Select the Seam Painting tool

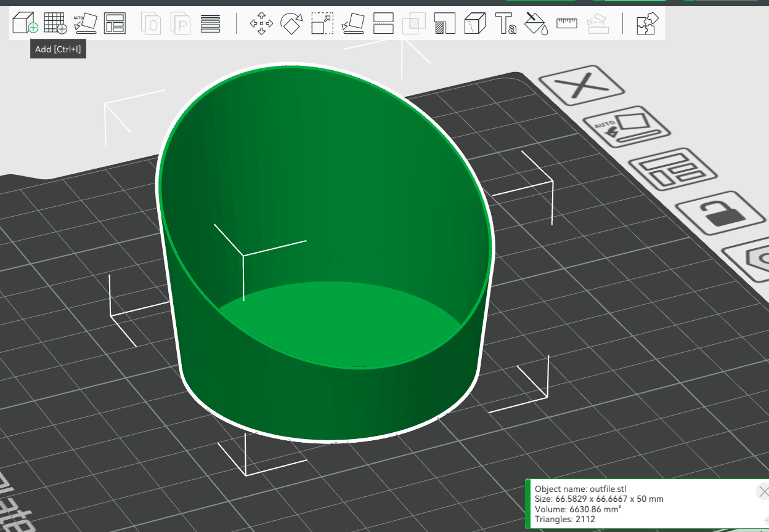pos(474,23)
